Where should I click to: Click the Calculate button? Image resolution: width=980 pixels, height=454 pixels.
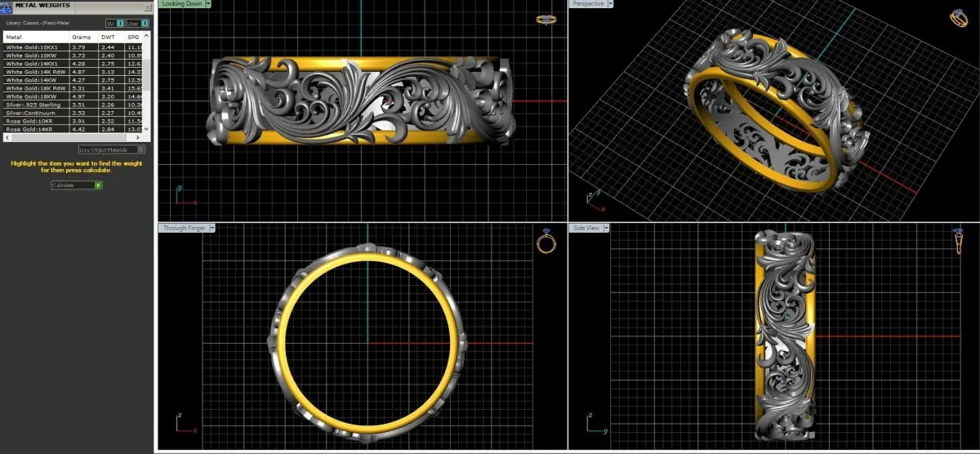click(77, 185)
